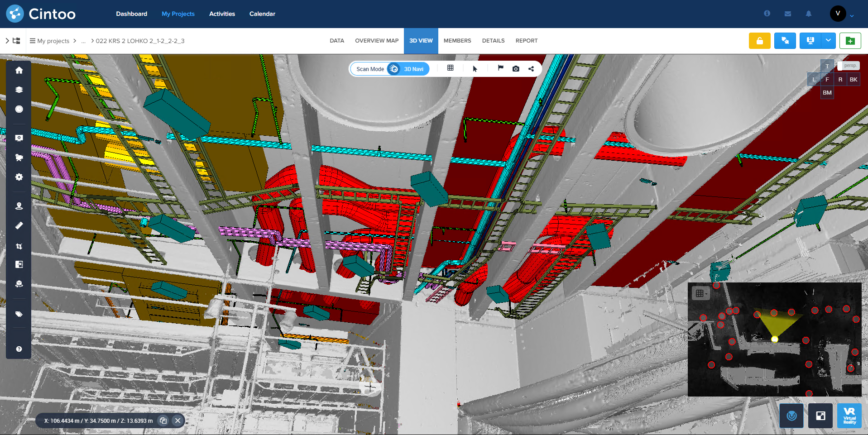Switch to the MEMBERS tab
Screen dimensions: 868x435
[457, 41]
